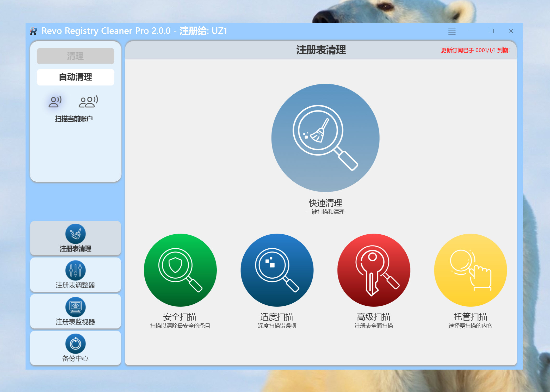Click the 高级扫描 title text
This screenshot has height=392, width=550.
[374, 317]
